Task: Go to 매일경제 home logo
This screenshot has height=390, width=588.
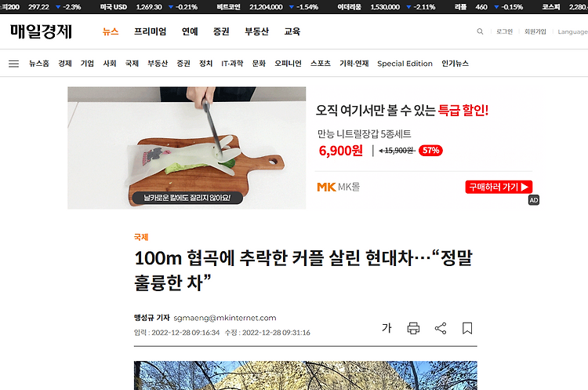Action: 41,31
